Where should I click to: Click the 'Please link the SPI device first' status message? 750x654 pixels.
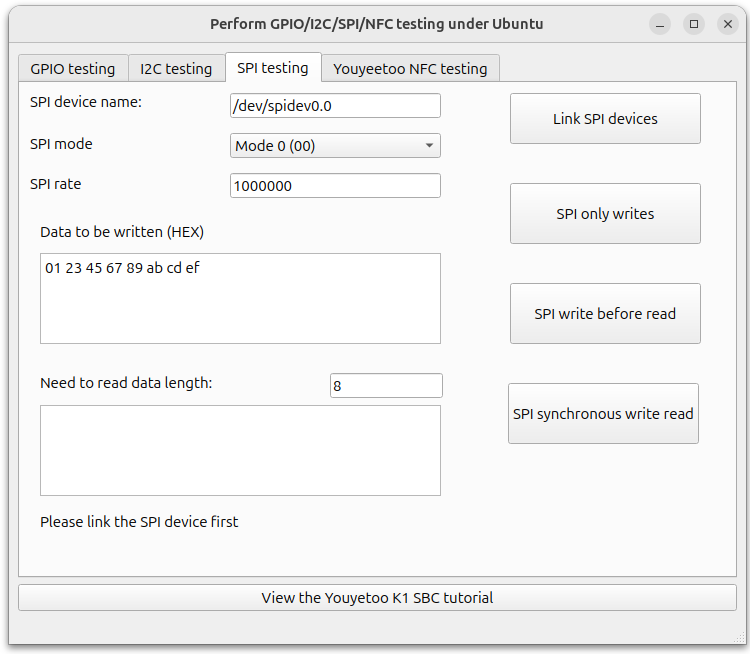coord(139,522)
